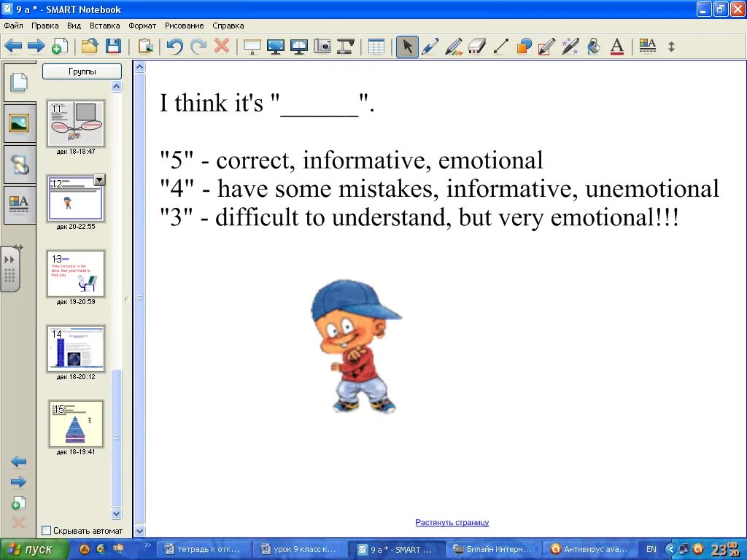Open the Page Sorter side tab
This screenshot has height=560, width=747.
click(x=20, y=82)
